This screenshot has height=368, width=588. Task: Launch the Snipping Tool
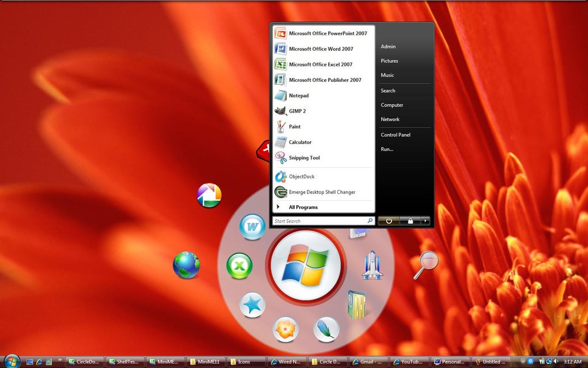point(324,158)
